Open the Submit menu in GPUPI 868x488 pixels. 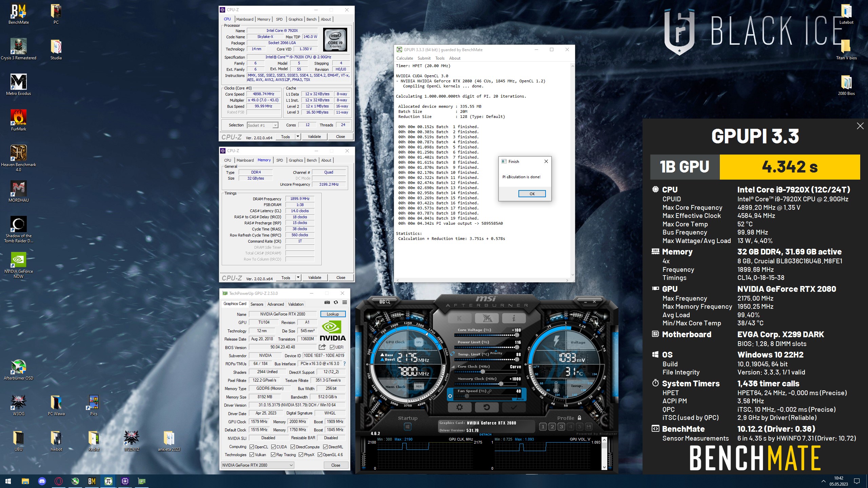coord(424,58)
